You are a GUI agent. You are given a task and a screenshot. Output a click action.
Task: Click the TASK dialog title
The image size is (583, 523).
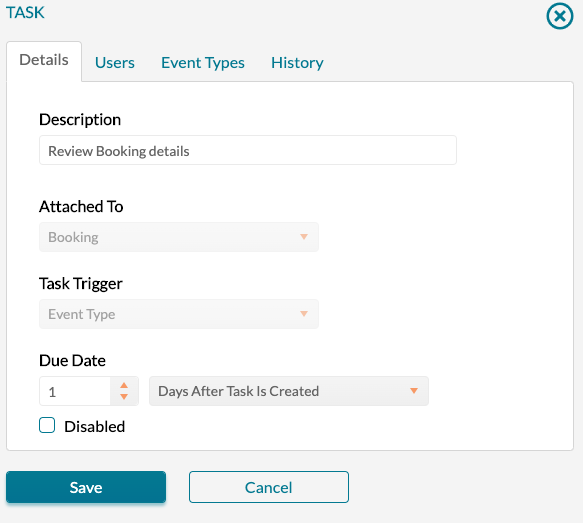pos(25,13)
